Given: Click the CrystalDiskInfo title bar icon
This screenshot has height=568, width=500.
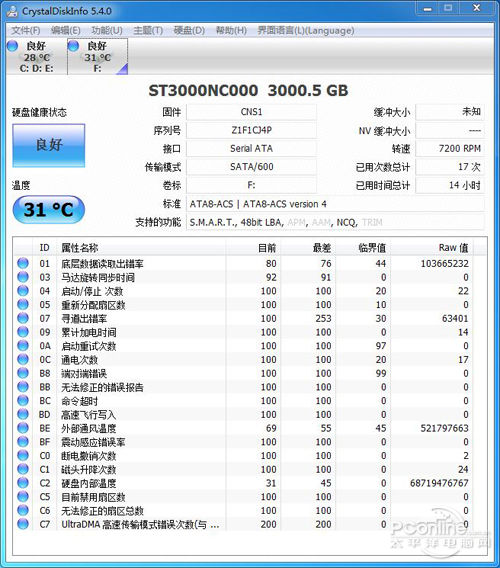Looking at the screenshot, I should point(12,11).
